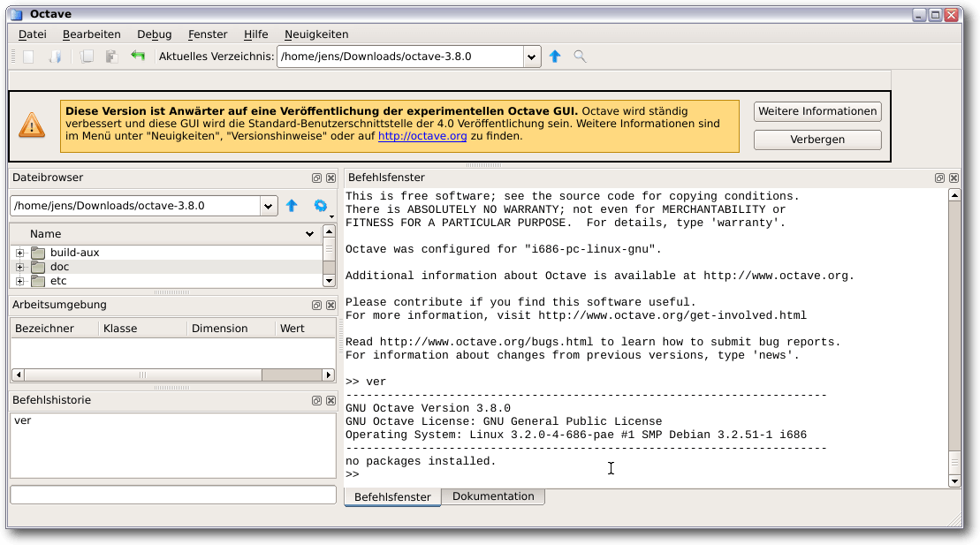This screenshot has width=980, height=545.
Task: Open the Fenster menu
Action: coord(208,34)
